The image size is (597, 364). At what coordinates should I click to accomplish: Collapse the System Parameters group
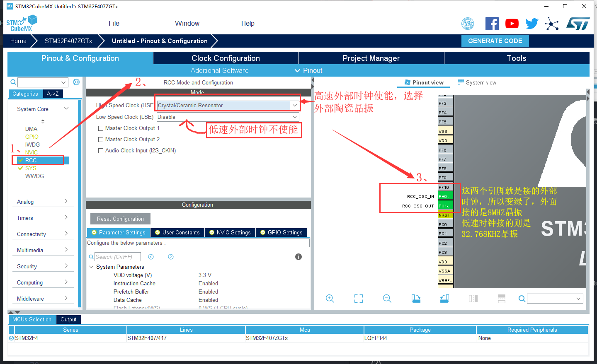(91, 267)
